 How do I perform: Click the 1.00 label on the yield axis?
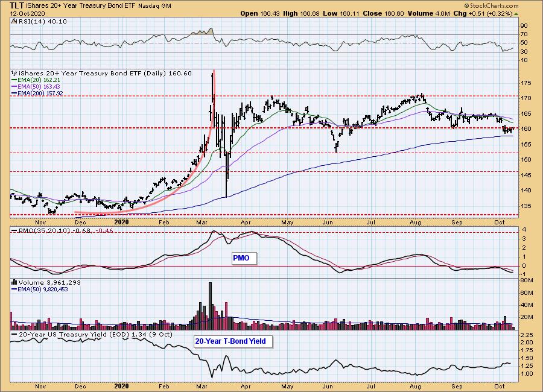point(527,374)
